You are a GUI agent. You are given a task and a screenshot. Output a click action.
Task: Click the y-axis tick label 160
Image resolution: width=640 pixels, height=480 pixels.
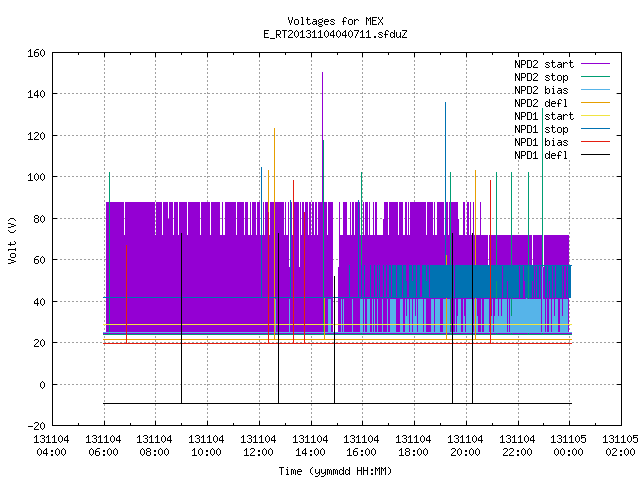[36, 53]
